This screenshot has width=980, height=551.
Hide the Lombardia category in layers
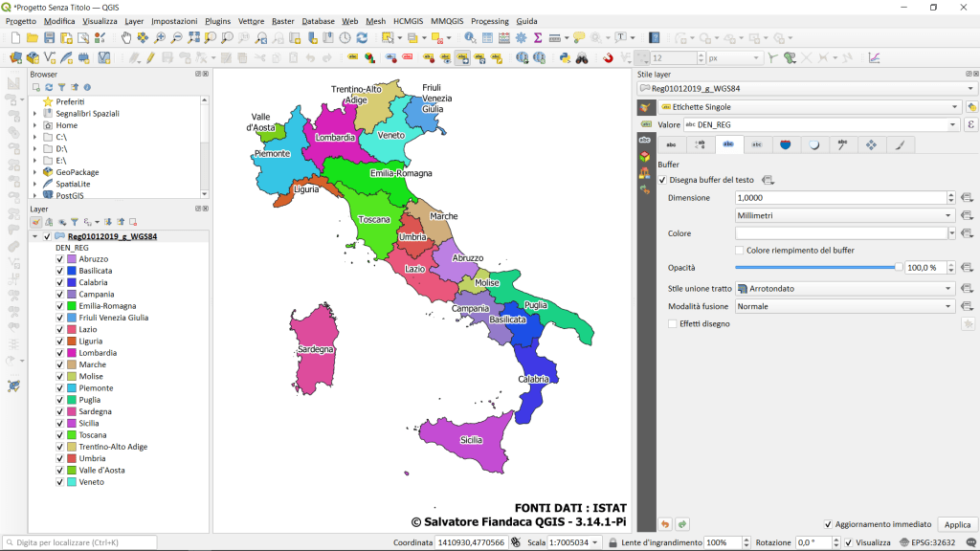click(x=59, y=353)
